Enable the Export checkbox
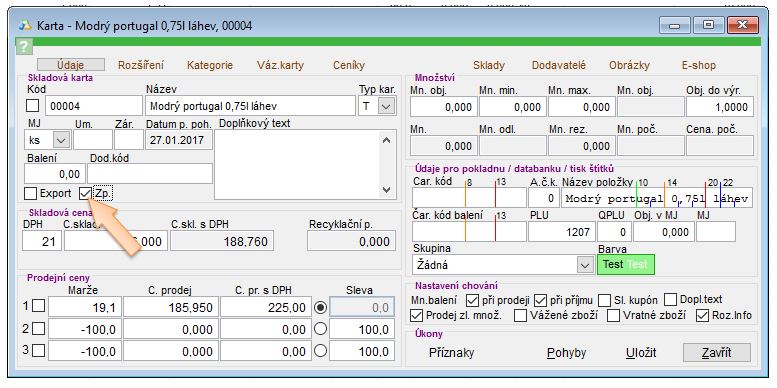Viewport: 777px width, 388px height. pos(31,193)
